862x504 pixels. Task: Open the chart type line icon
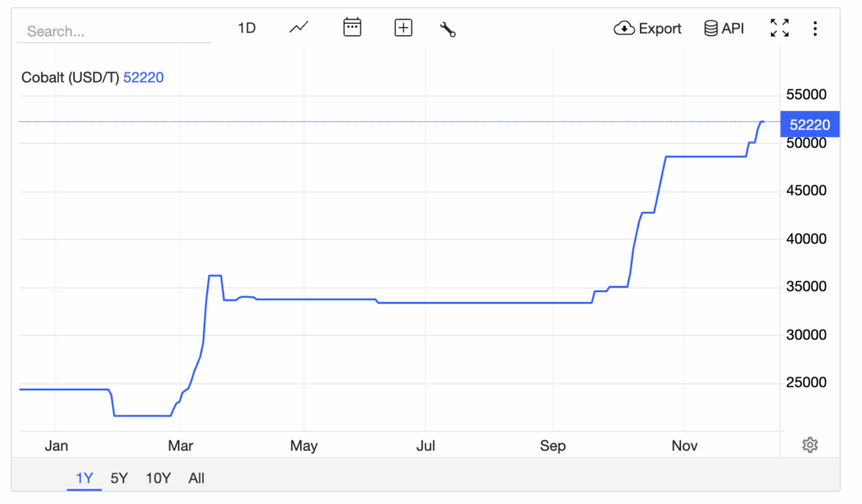299,28
